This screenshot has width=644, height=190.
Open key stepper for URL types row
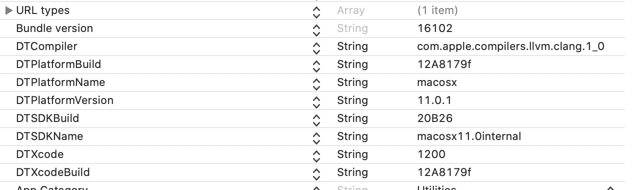point(315,10)
